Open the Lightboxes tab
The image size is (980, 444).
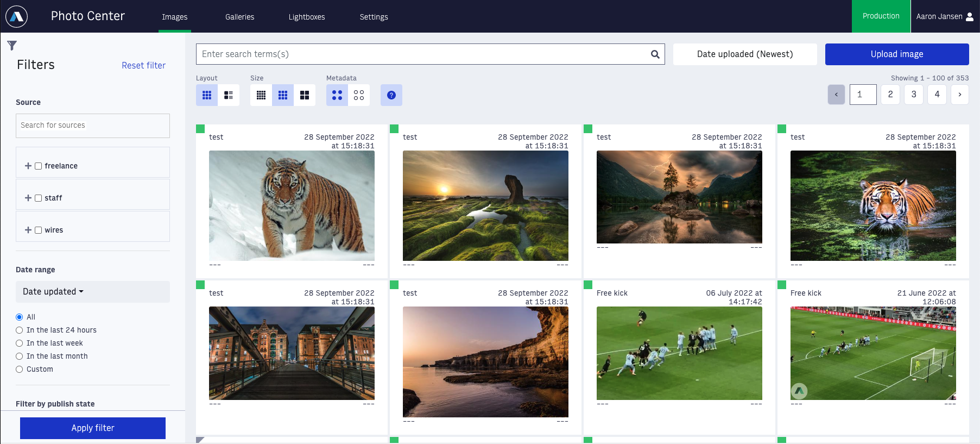click(x=307, y=17)
